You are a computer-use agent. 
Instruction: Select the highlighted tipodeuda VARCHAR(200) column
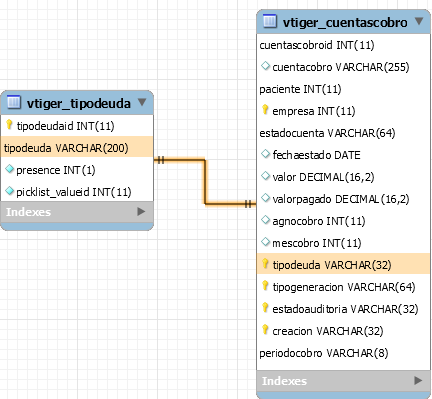click(77, 148)
